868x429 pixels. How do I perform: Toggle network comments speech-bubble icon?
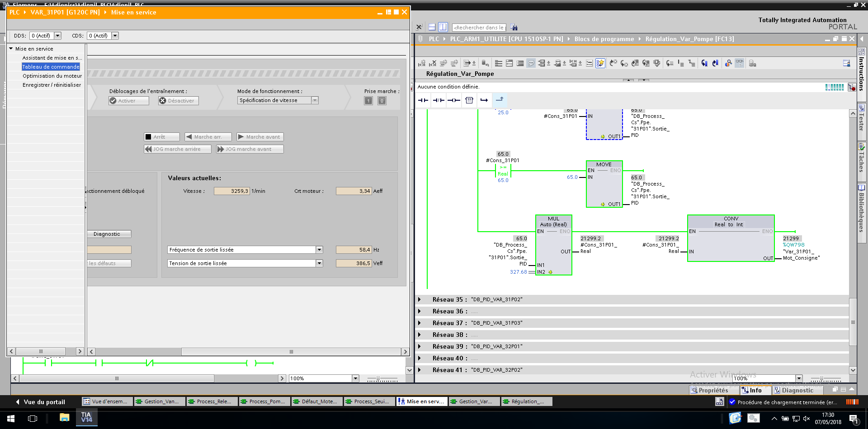tap(531, 63)
